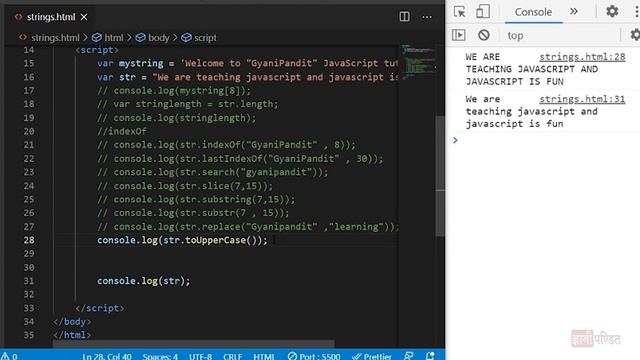Image resolution: width=640 pixels, height=360 pixels.
Task: Click the var str declaration line
Action: coord(247,77)
